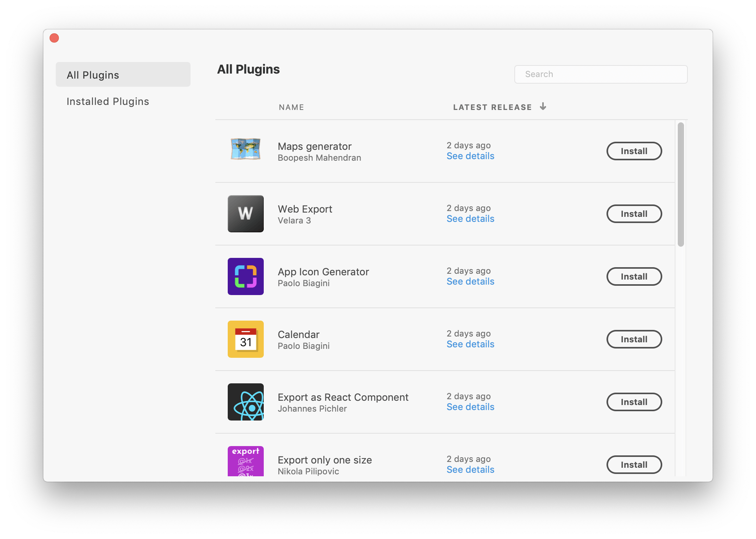Click the Export only one size icon

[x=246, y=461]
